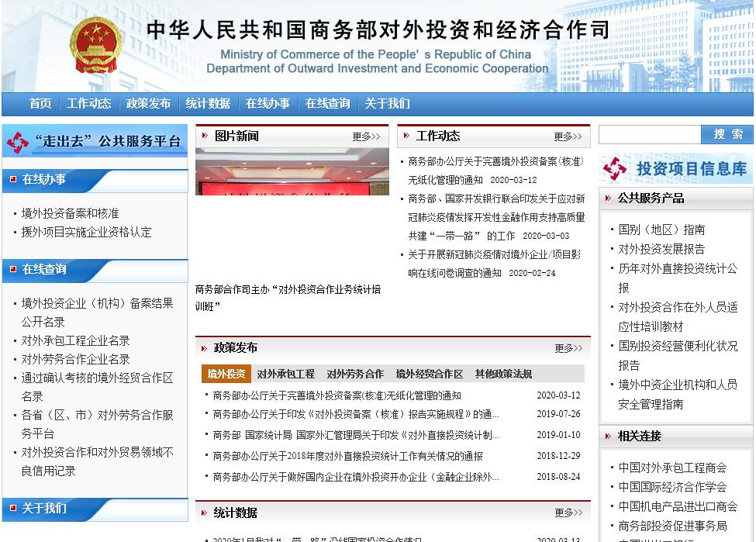
Task: Click the picture news photo thumbnail
Action: coord(292,171)
